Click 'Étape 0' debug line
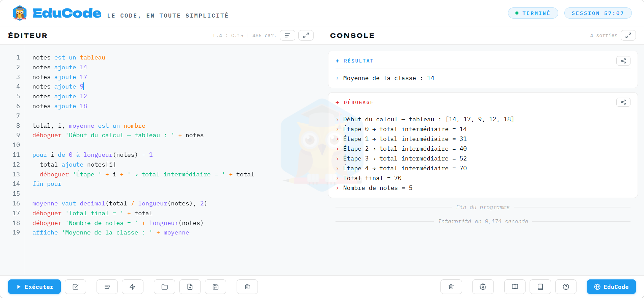The width and height of the screenshot is (644, 298). 405,129
